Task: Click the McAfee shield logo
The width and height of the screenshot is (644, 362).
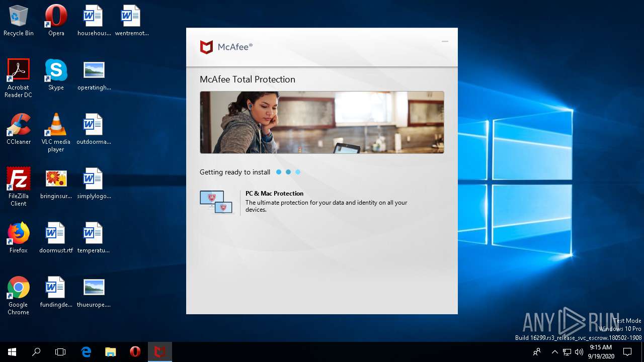Action: tap(206, 47)
